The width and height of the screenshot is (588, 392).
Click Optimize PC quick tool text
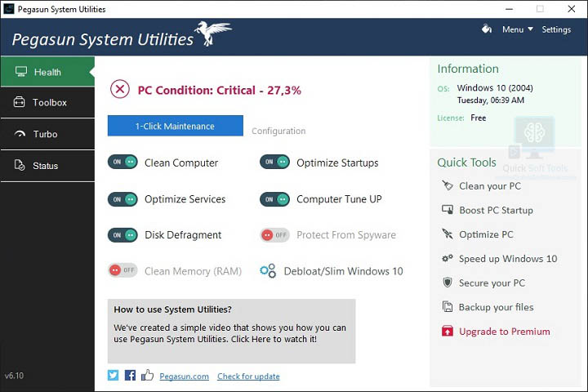coord(486,234)
